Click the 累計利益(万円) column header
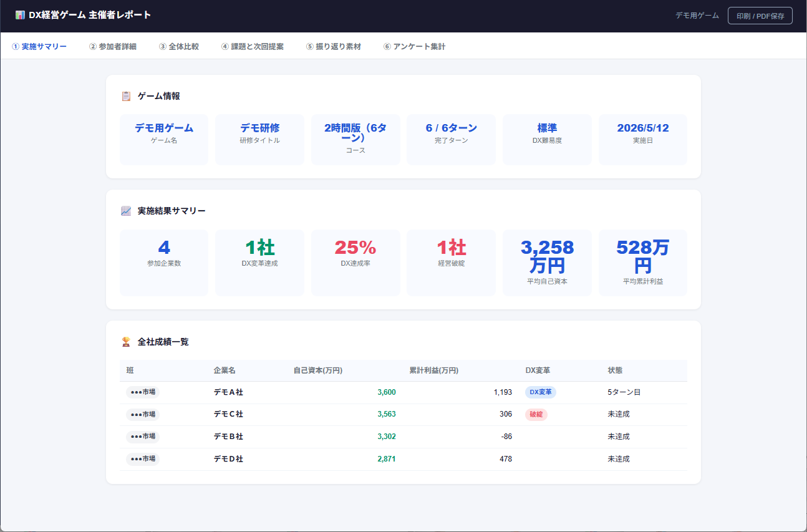Screen dimensions: 807x532 [434, 370]
